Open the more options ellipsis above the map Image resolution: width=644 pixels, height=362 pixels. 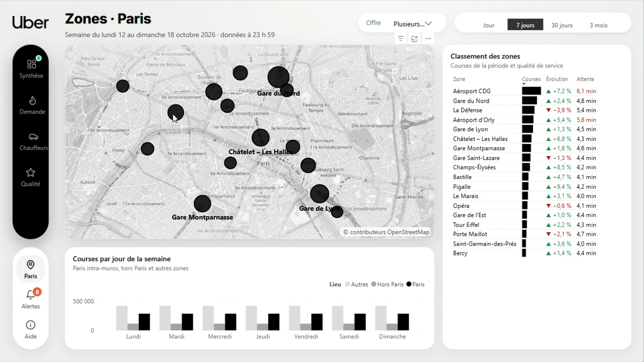[428, 39]
